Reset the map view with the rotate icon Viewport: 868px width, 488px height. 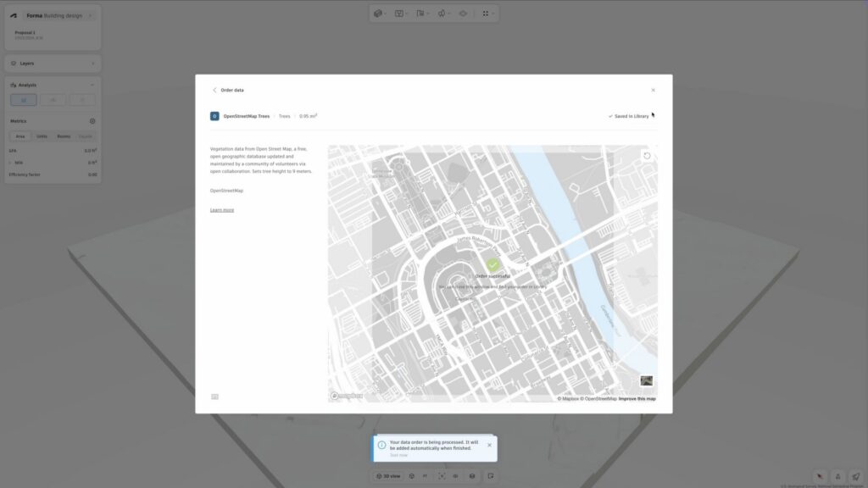647,156
